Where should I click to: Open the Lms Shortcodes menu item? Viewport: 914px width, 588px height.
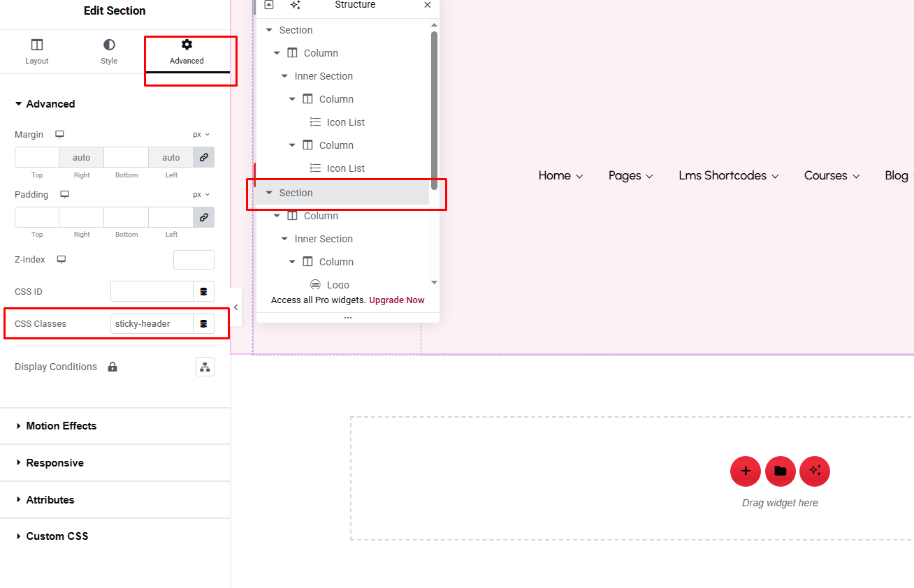[x=723, y=176]
